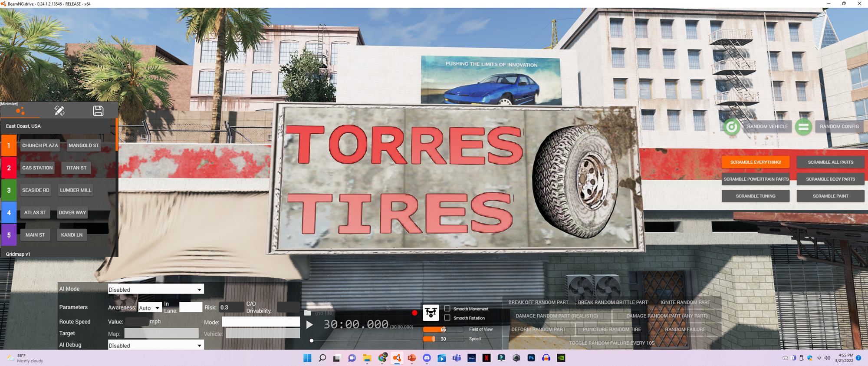This screenshot has width=868, height=366.
Task: Click Scramble Tuning button
Action: coord(756,196)
